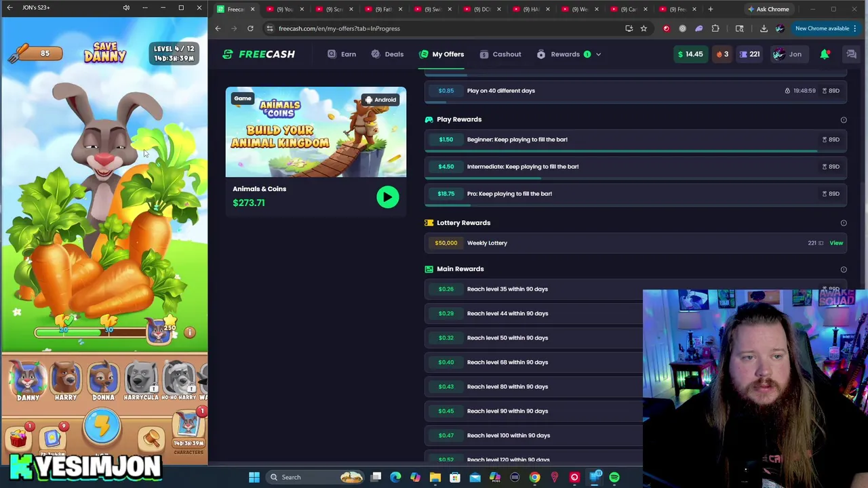Select Harry the bear character

(x=66, y=382)
